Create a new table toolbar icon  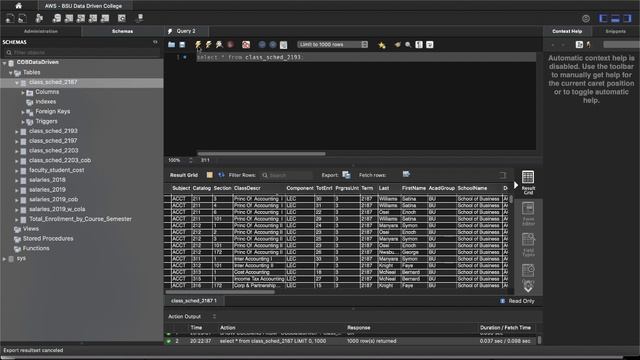click(69, 18)
